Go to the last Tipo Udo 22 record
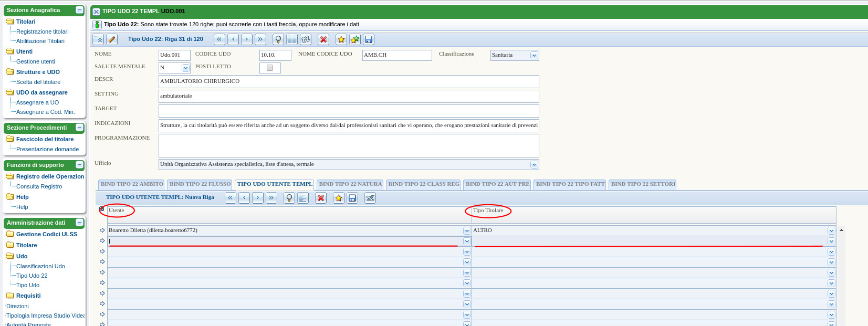The height and width of the screenshot is (326, 868). point(260,39)
